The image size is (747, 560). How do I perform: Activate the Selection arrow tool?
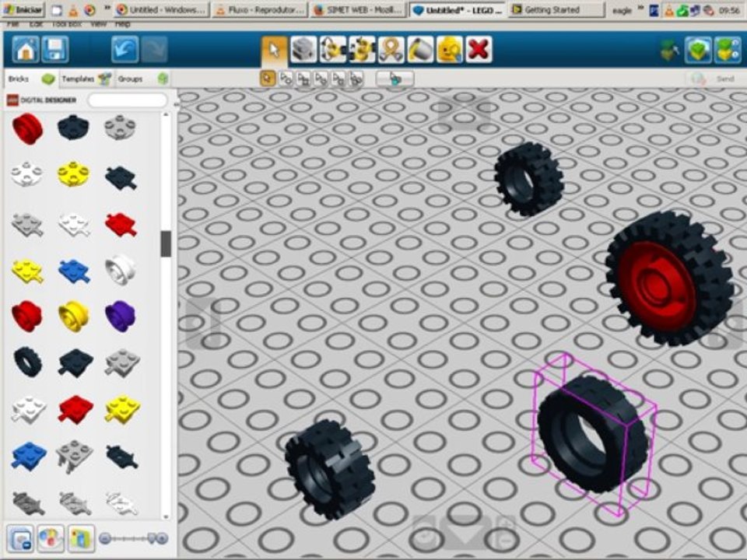[275, 50]
